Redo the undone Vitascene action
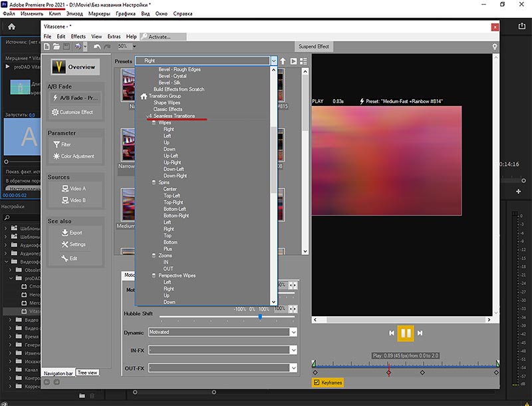This screenshot has width=532, height=406. 107,47
